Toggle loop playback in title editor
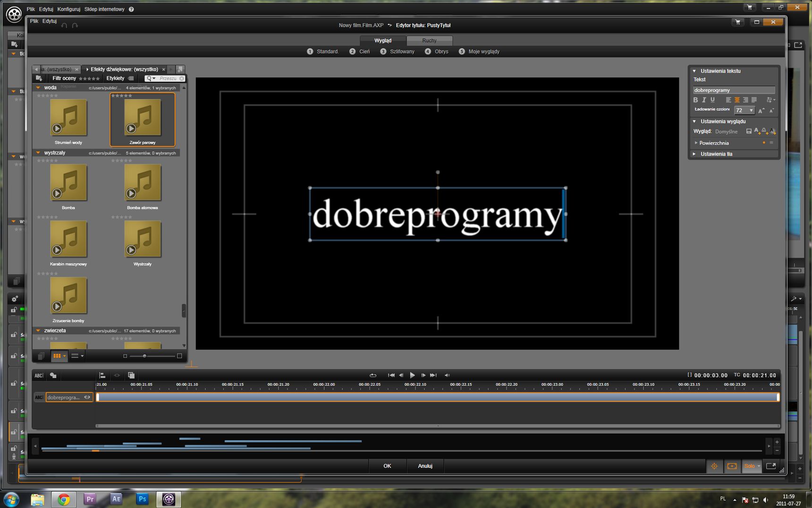 tap(373, 375)
